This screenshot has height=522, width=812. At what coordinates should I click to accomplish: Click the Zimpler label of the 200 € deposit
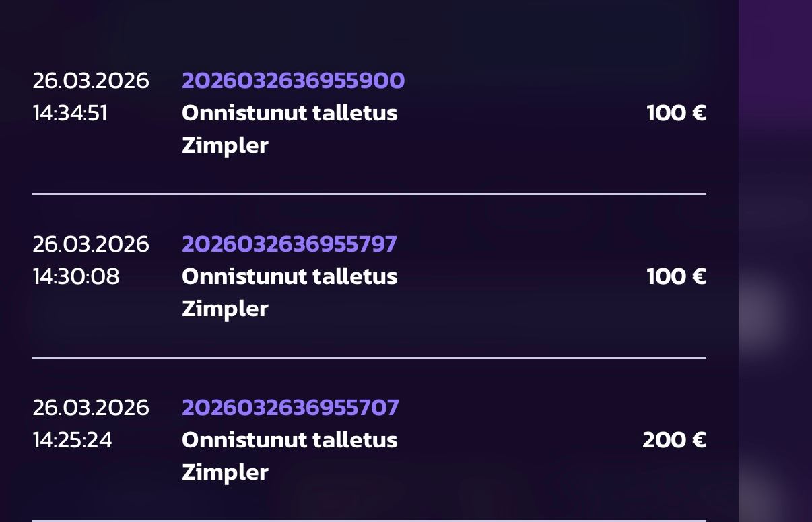point(225,472)
